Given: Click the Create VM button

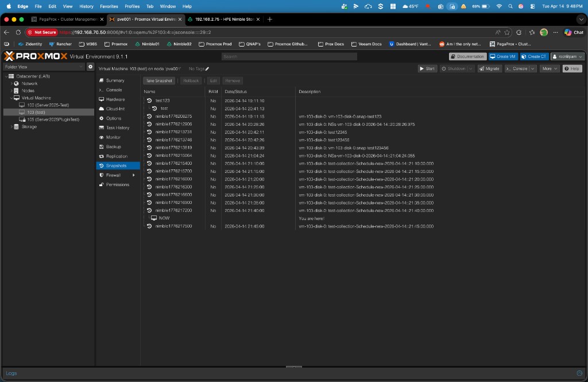Looking at the screenshot, I should [x=502, y=56].
